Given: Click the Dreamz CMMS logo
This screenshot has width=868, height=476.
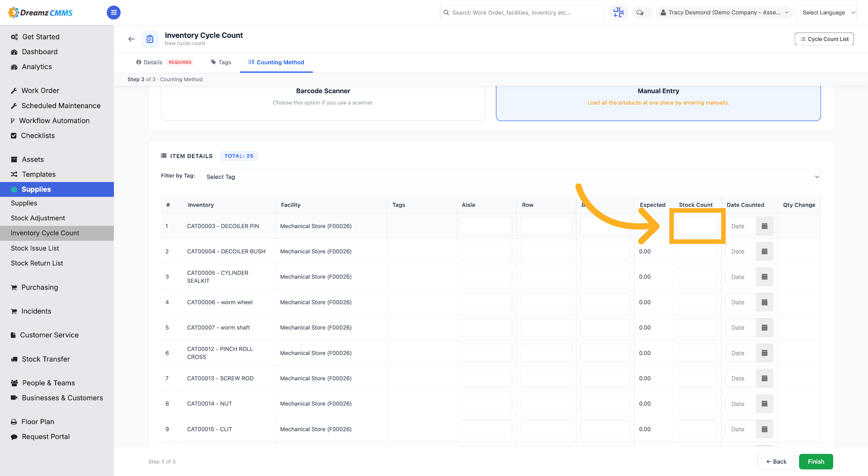Looking at the screenshot, I should pos(40,13).
